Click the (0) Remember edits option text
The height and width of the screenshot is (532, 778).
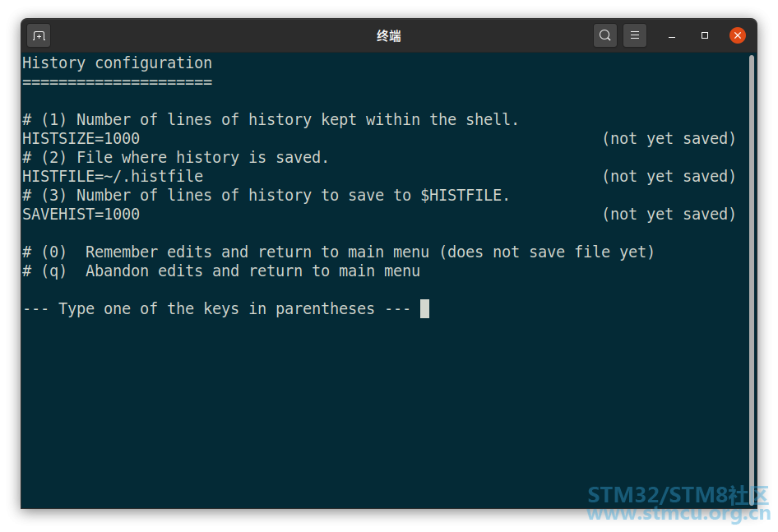pos(338,252)
